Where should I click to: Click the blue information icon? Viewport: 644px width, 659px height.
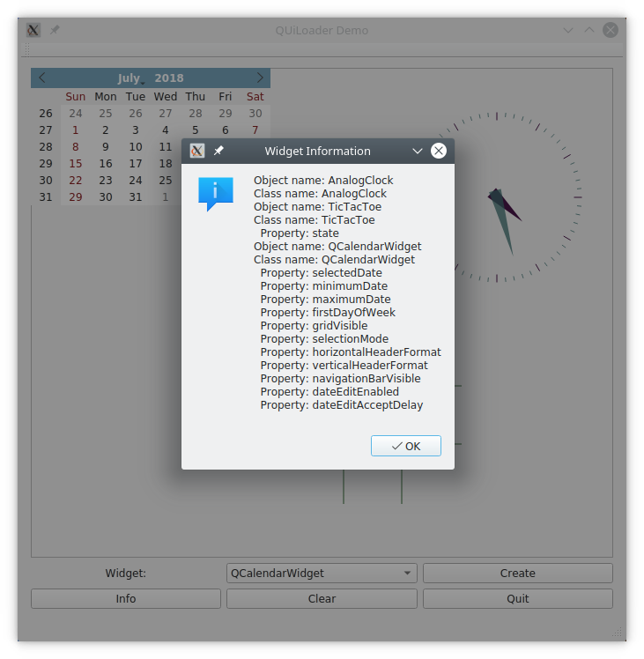click(x=215, y=193)
